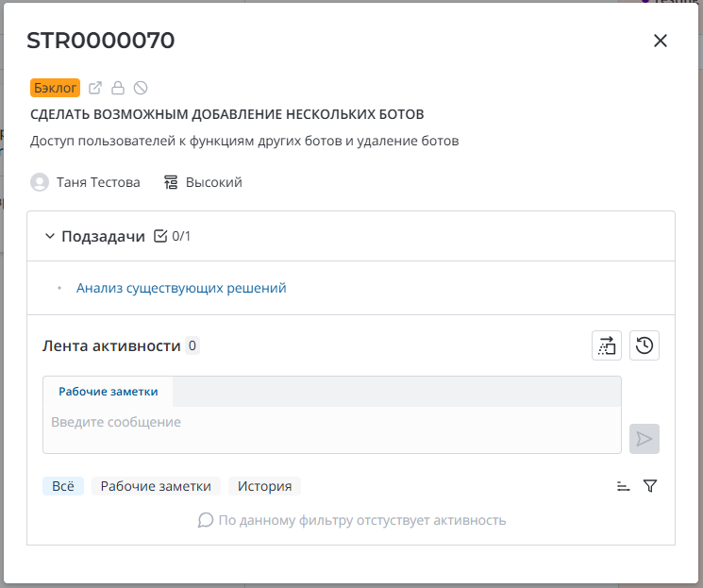The image size is (703, 588).
Task: Open task in new window icon
Action: point(95,88)
